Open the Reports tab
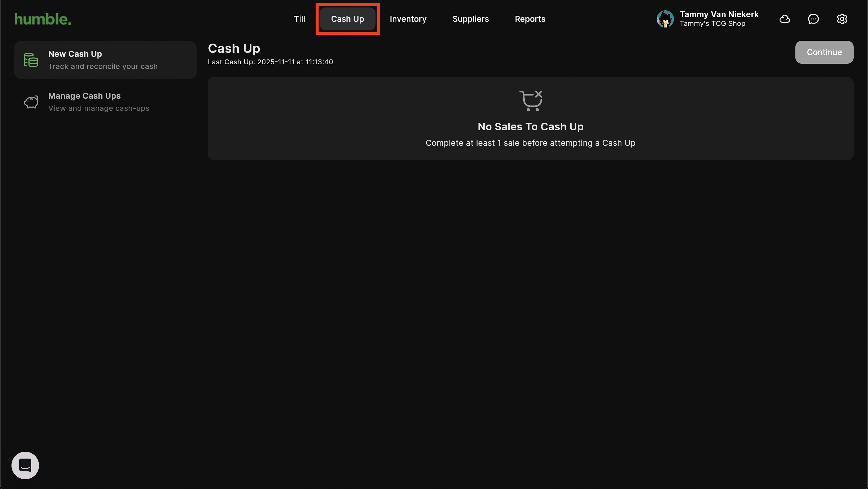This screenshot has height=489, width=868. pyautogui.click(x=530, y=19)
